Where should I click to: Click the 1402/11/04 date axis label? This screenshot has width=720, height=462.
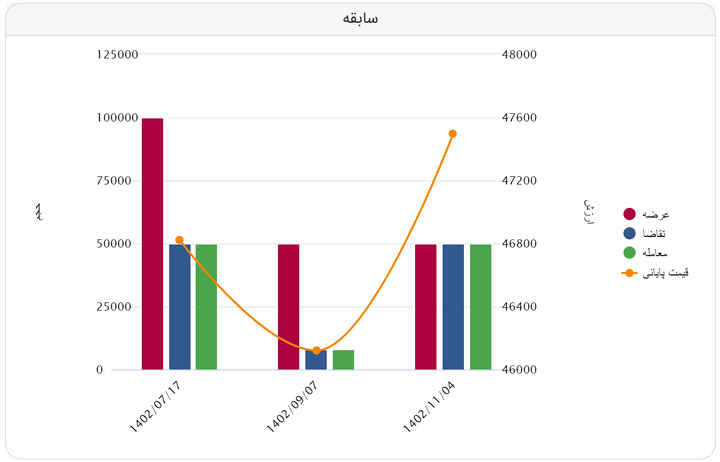[x=429, y=407]
